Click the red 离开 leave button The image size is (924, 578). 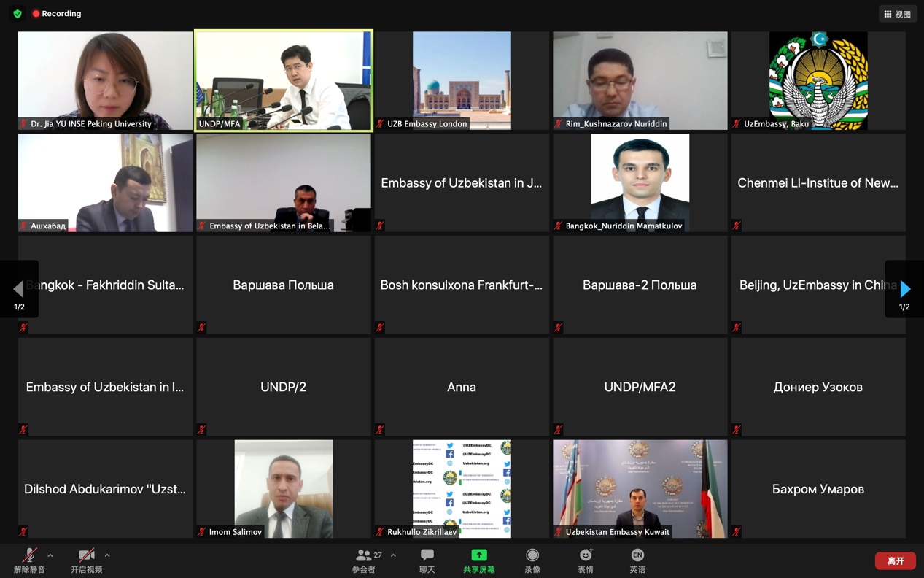pyautogui.click(x=896, y=560)
